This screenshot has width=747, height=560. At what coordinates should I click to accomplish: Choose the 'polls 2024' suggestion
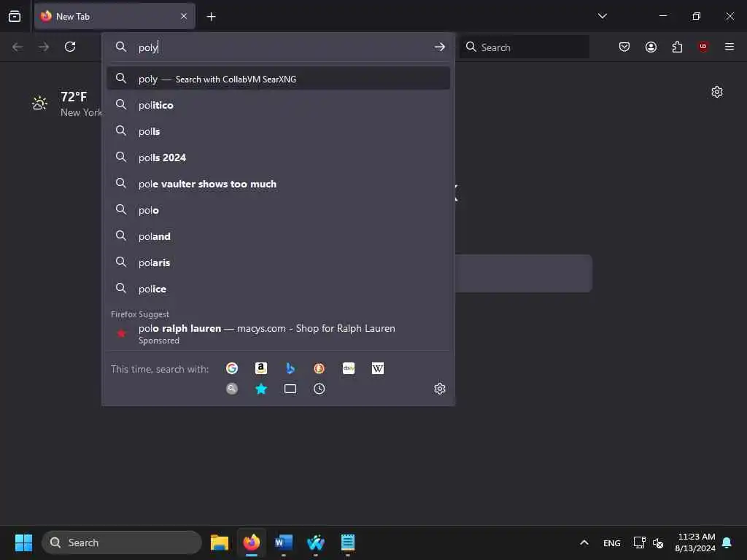278,157
